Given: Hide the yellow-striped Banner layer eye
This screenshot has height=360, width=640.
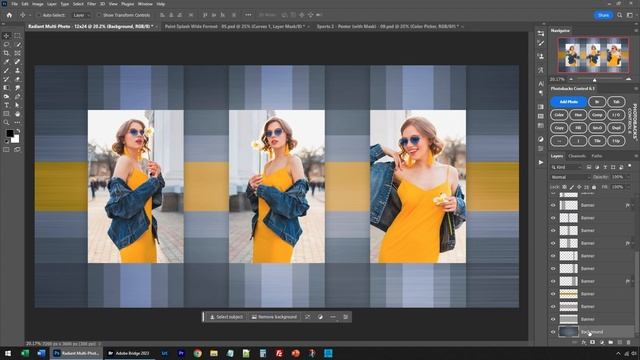Looking at the screenshot, I should click(x=553, y=294).
